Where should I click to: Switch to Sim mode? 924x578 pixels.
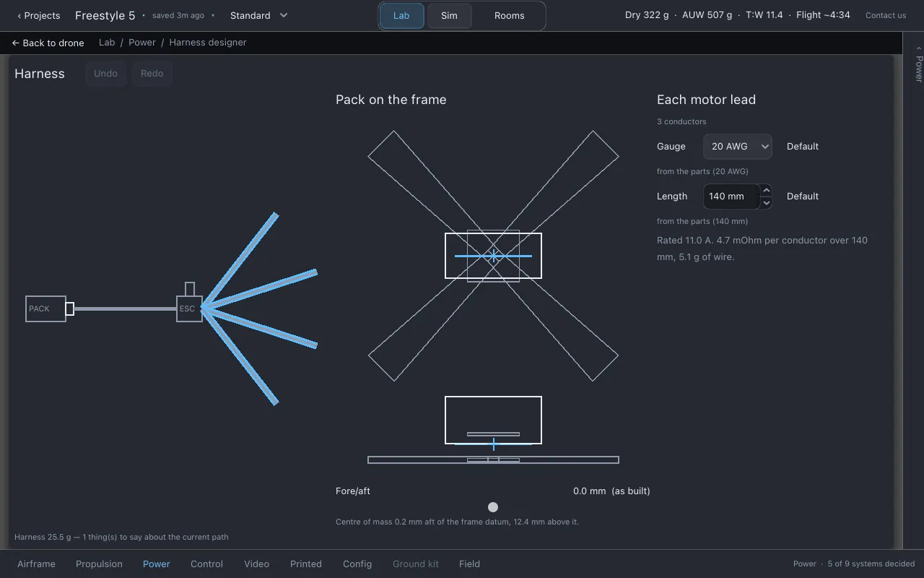click(449, 16)
